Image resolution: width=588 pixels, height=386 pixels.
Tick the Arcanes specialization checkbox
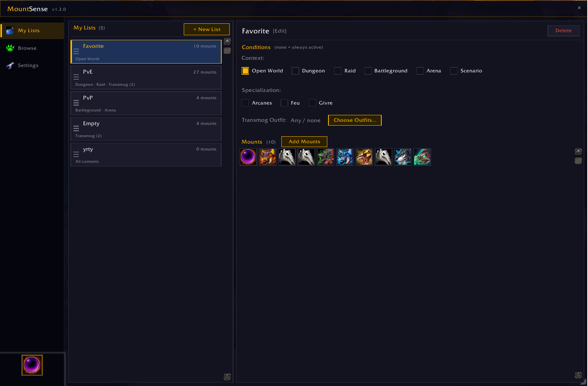click(x=245, y=103)
